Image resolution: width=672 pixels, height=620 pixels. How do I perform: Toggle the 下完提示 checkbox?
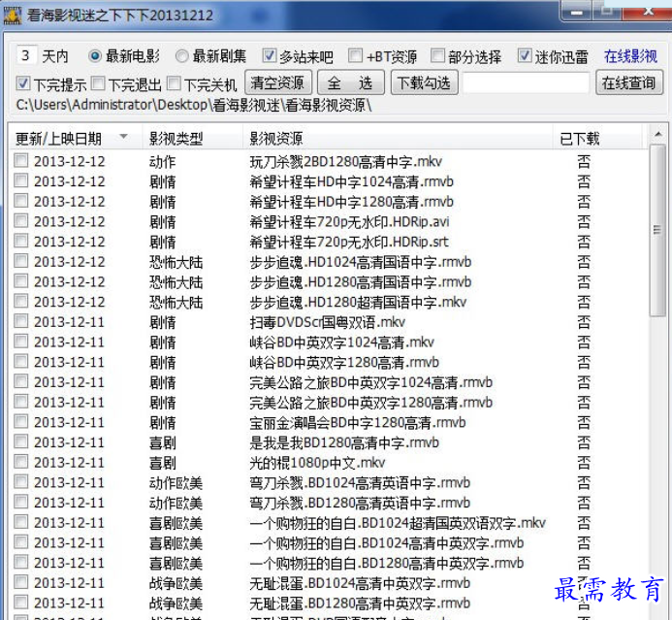click(x=22, y=83)
